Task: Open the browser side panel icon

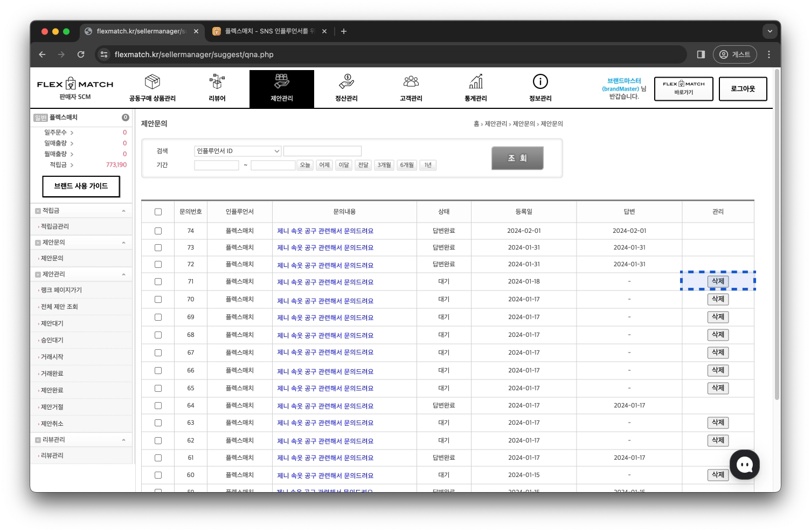Action: pyautogui.click(x=701, y=54)
